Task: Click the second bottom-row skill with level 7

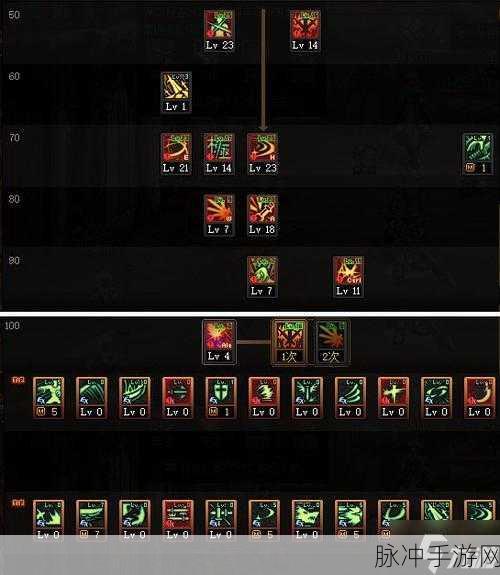Action: tap(91, 520)
